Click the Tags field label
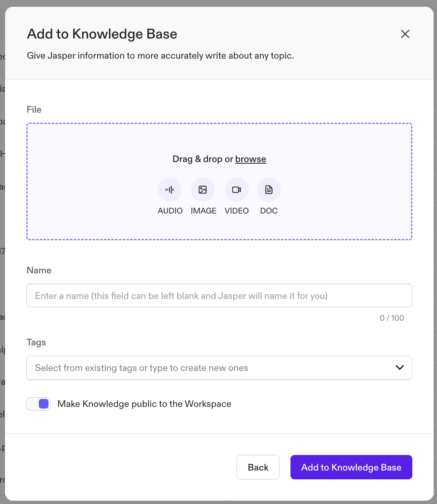This screenshot has height=504, width=437. 36,342
